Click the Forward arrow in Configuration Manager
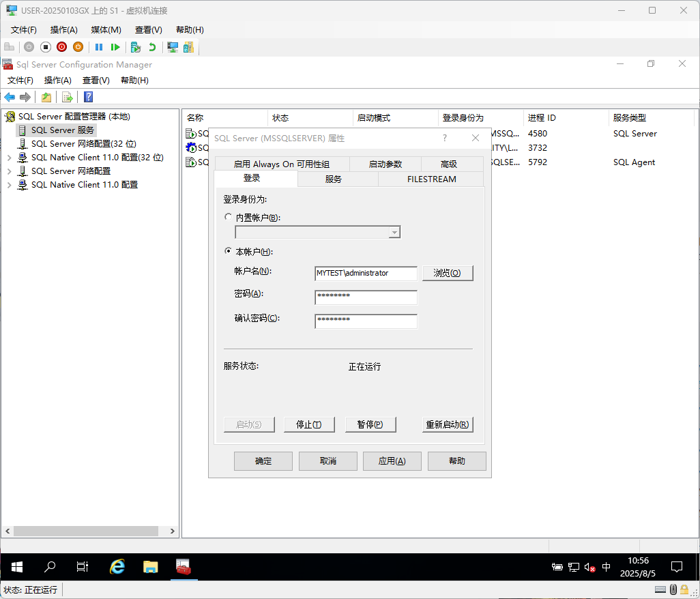 tap(25, 97)
